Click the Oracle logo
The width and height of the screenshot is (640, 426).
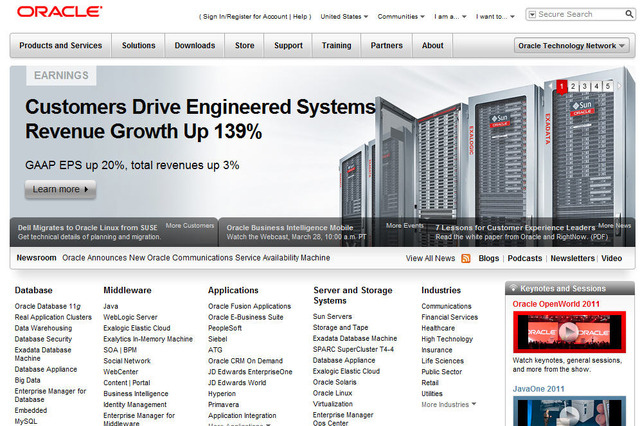pos(60,11)
